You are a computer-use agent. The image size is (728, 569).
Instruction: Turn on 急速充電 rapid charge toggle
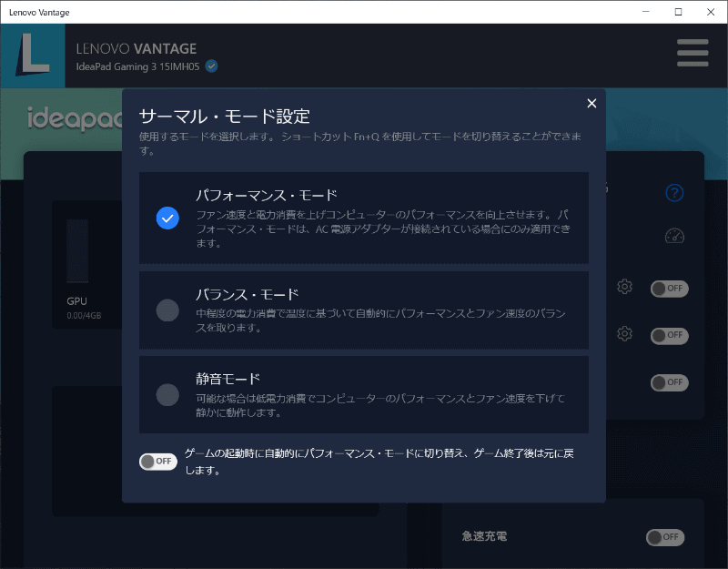pyautogui.click(x=665, y=537)
